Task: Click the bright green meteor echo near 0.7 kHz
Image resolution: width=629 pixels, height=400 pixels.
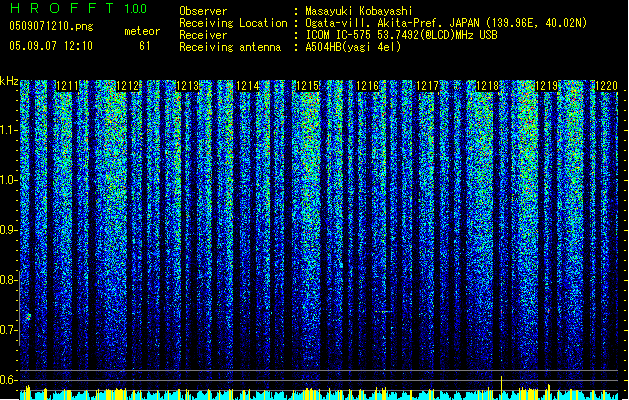Action: tap(29, 317)
